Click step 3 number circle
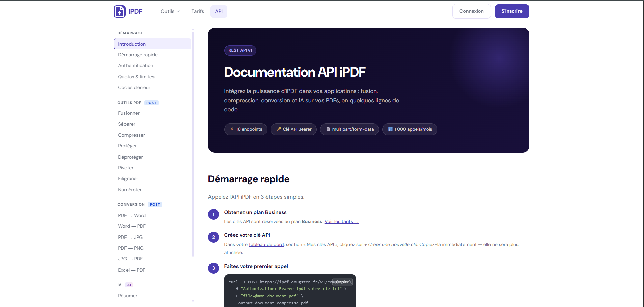Viewport: 644px width, 307px height. tap(213, 268)
